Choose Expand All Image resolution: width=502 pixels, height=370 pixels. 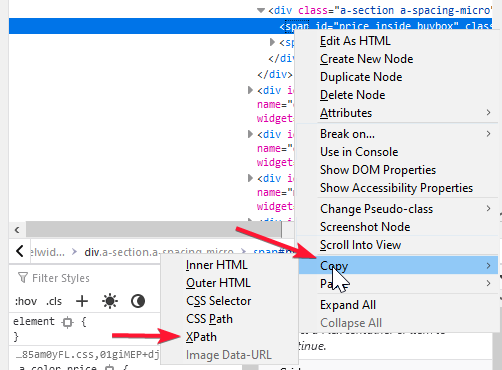point(348,305)
